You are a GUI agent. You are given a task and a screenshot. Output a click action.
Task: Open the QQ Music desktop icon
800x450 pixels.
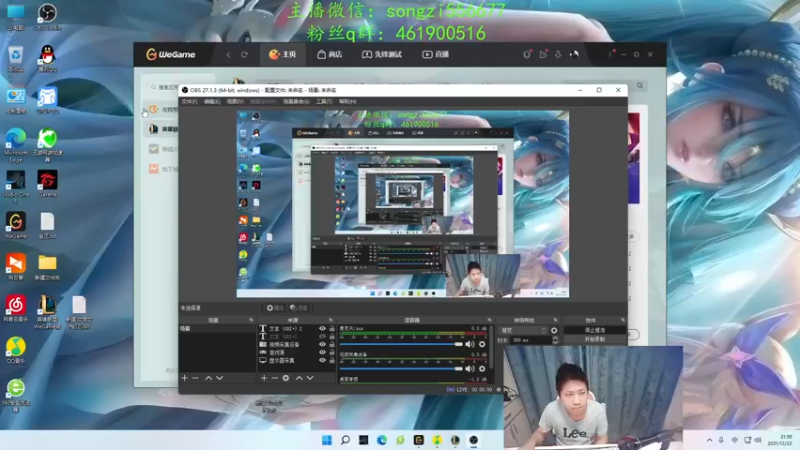(16, 350)
